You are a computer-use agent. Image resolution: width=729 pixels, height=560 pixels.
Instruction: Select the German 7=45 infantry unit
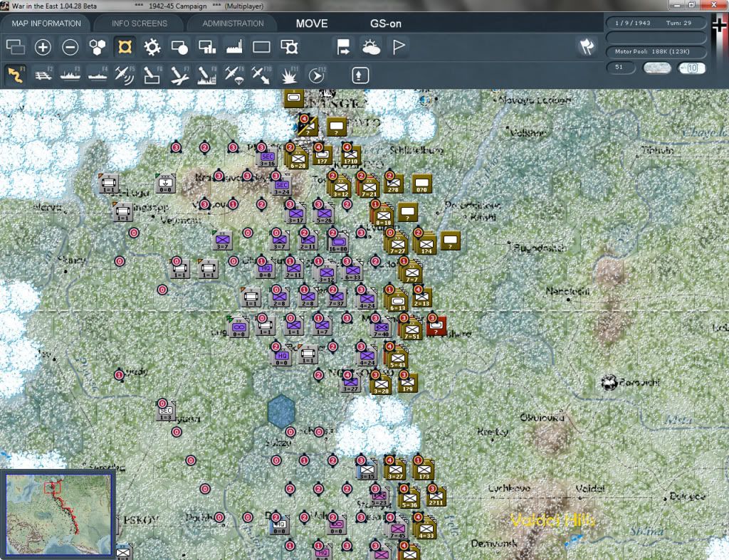397,529
